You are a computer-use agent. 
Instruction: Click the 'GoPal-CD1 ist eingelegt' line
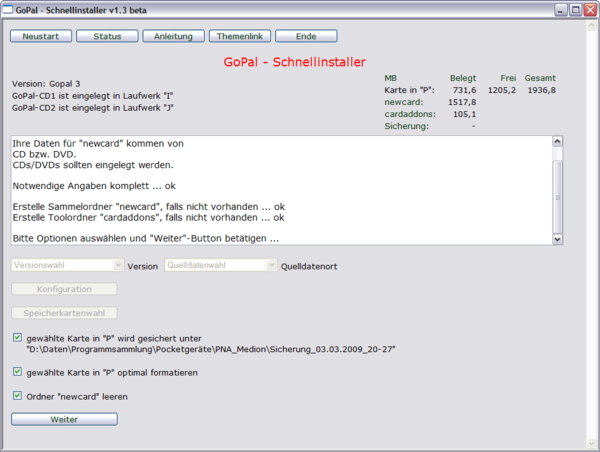93,96
